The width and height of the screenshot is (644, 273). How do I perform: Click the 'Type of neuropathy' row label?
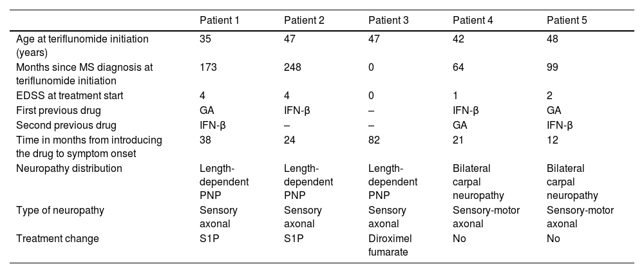pos(56,210)
